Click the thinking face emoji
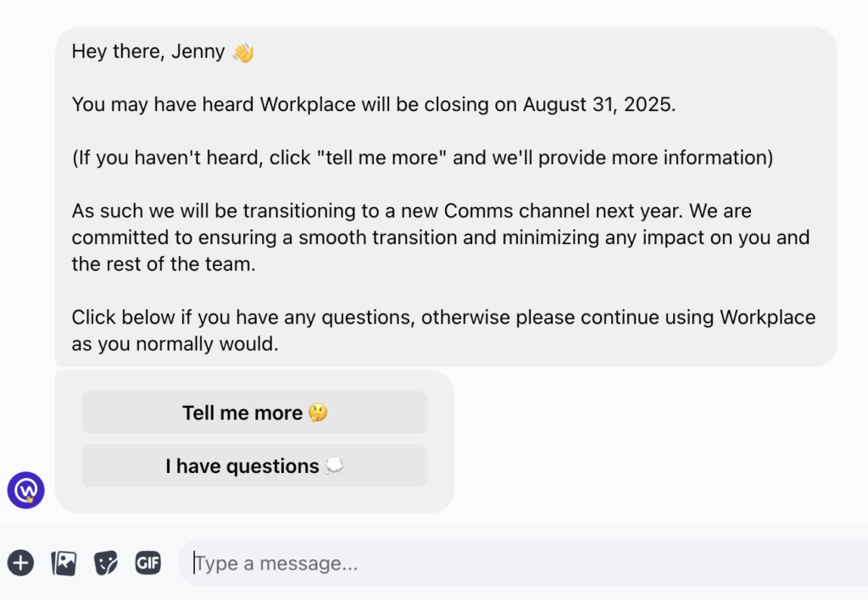This screenshot has width=868, height=600. click(x=318, y=413)
